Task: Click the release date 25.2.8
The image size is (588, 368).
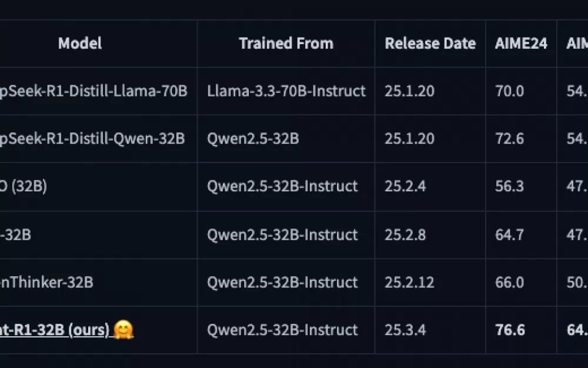Action: pos(405,235)
